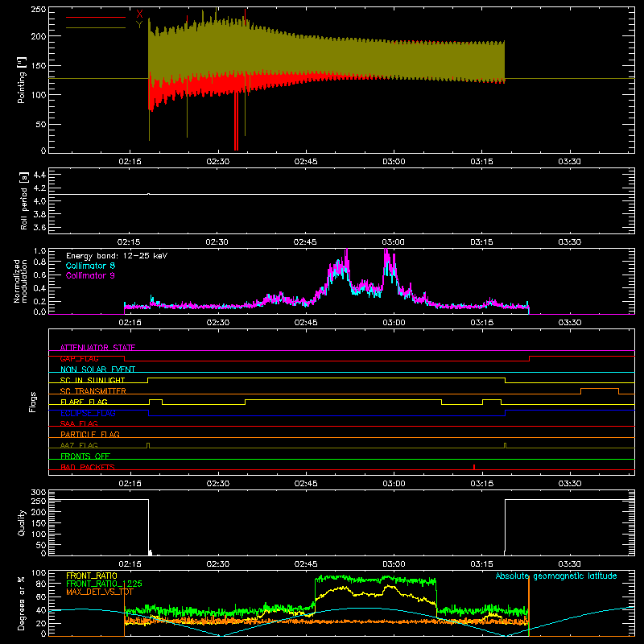Image resolution: width=644 pixels, height=644 pixels.
Task: Click the "02:30" tick under the modulation plot
Action: 217,323
